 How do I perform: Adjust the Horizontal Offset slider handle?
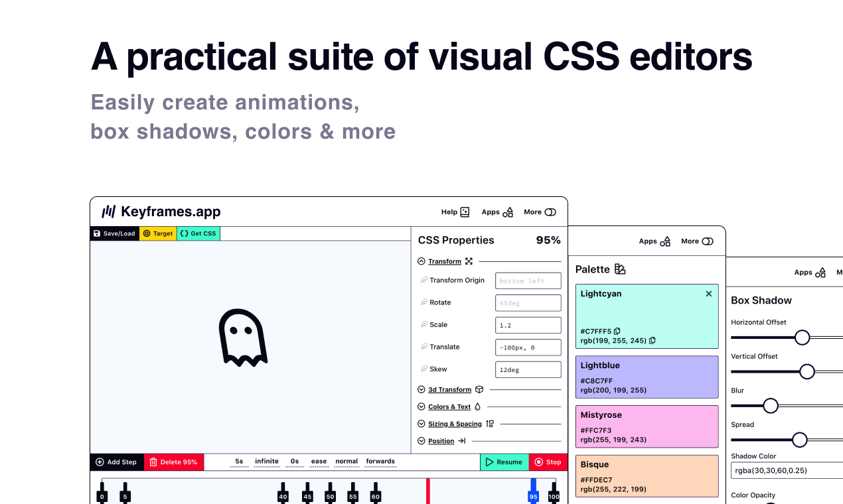click(x=802, y=338)
